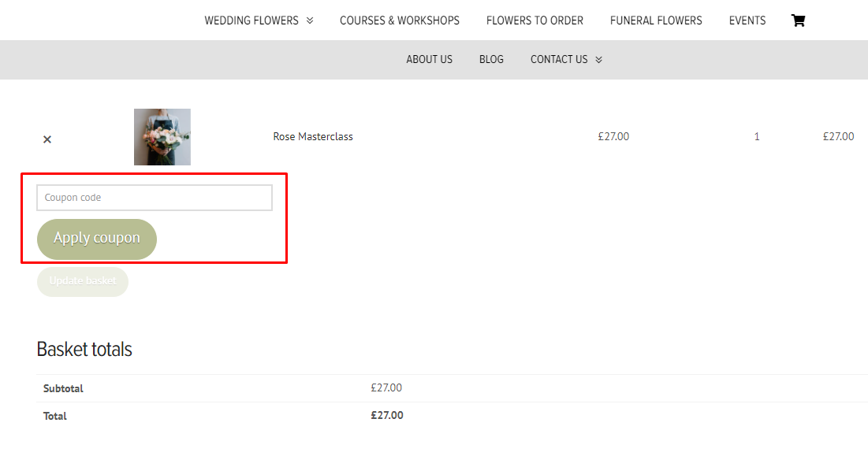This screenshot has height=456, width=868.
Task: Open the Contact Us page
Action: pos(559,59)
